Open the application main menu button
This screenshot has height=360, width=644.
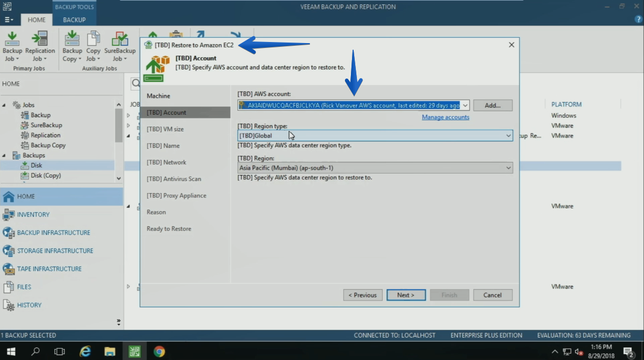(x=9, y=20)
